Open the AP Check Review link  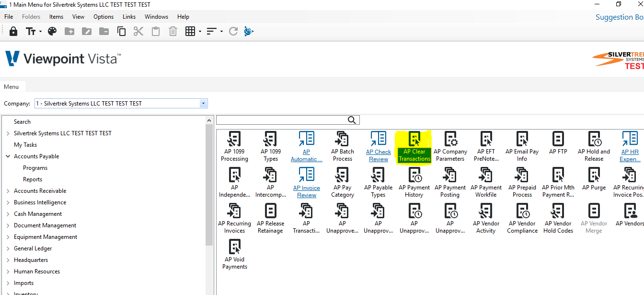tap(379, 146)
